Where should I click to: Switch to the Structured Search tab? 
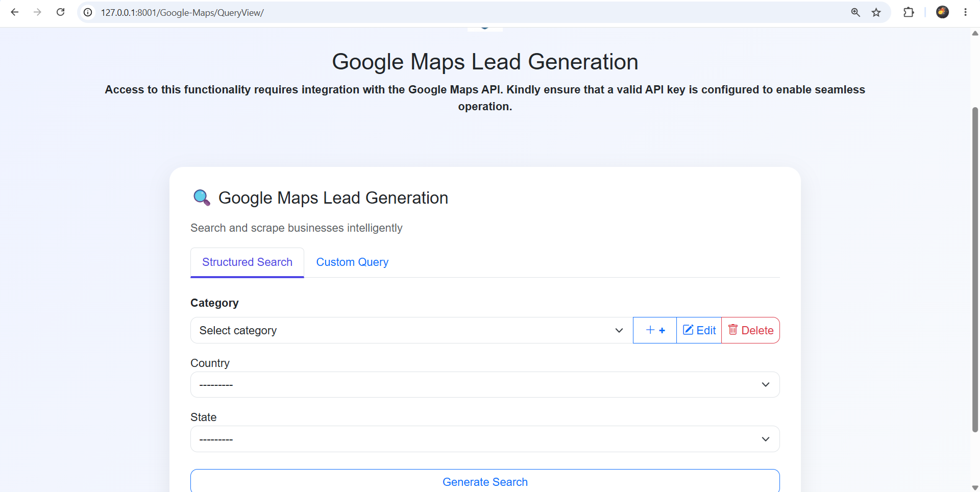[x=247, y=262]
